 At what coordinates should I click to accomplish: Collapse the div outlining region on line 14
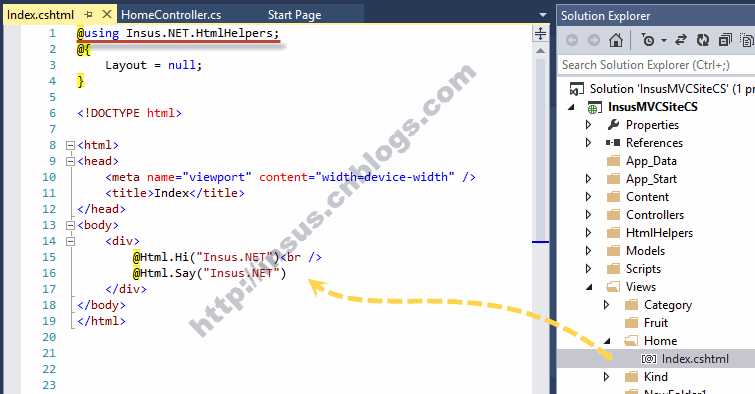point(70,241)
